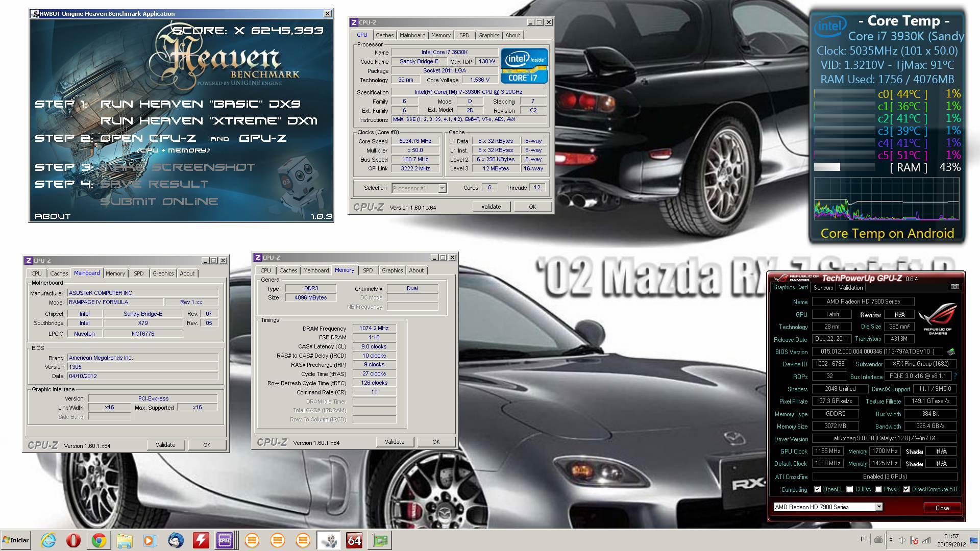This screenshot has width=980, height=551.
Task: Click ABOUT in HWBOT Heaven window
Action: click(53, 216)
